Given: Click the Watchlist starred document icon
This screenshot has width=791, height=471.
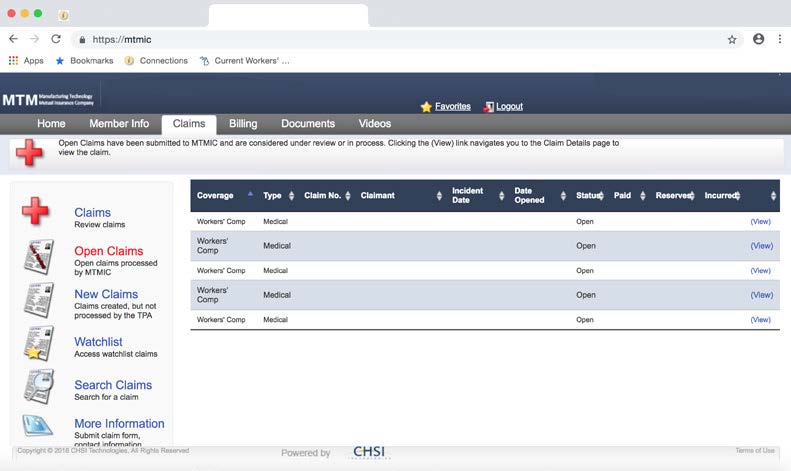Looking at the screenshot, I should (x=39, y=343).
